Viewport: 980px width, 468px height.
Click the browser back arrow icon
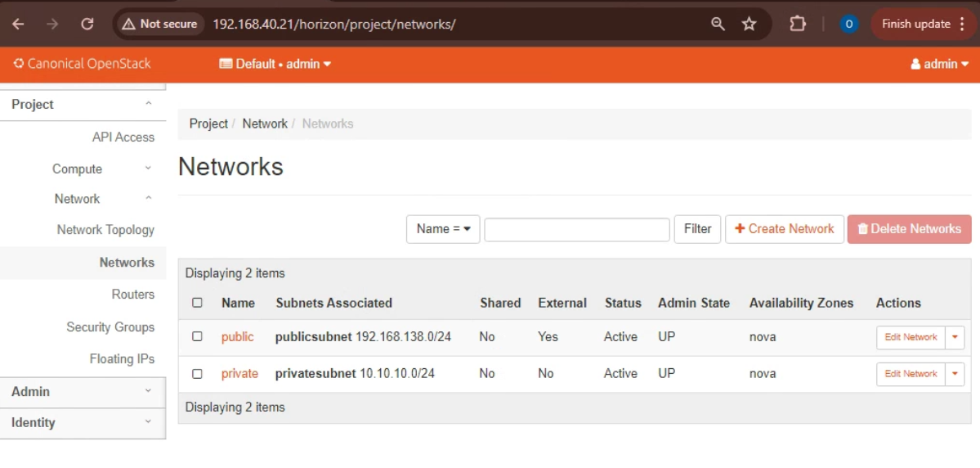tap(18, 25)
